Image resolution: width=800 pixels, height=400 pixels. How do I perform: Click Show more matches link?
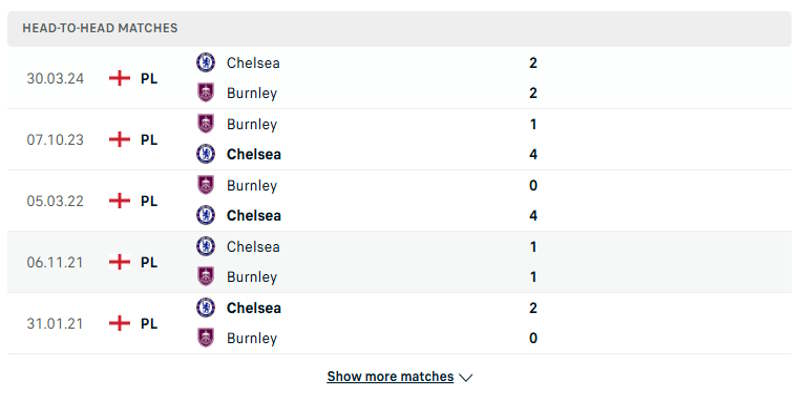(x=390, y=377)
